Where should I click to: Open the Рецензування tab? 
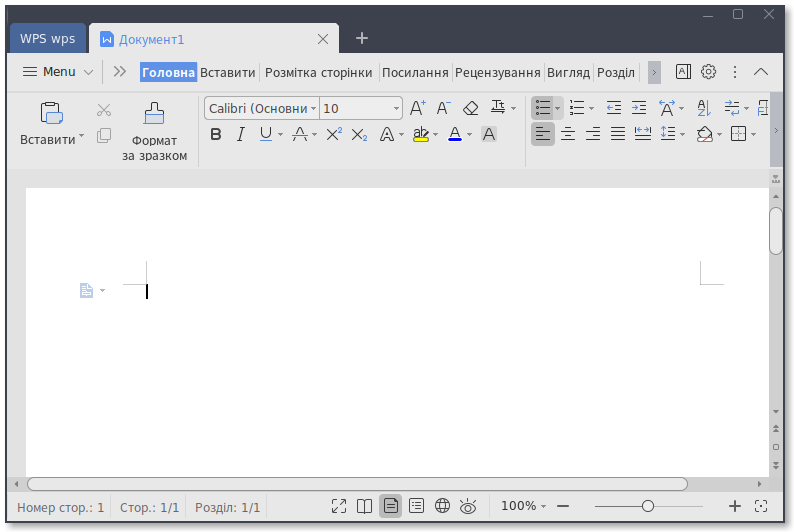(x=498, y=72)
